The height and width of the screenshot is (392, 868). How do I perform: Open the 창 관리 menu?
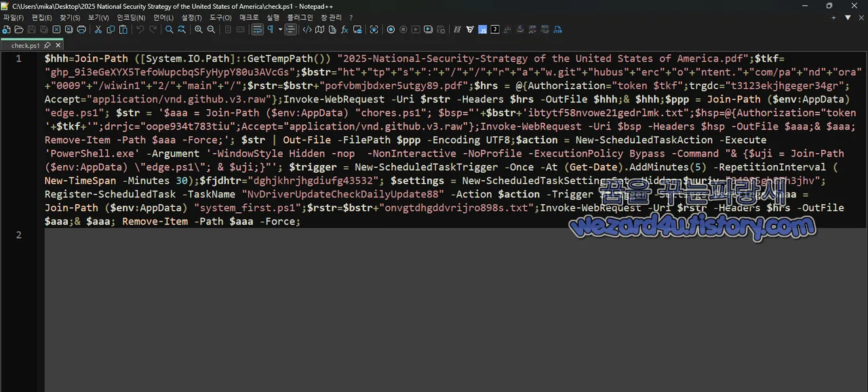point(331,18)
